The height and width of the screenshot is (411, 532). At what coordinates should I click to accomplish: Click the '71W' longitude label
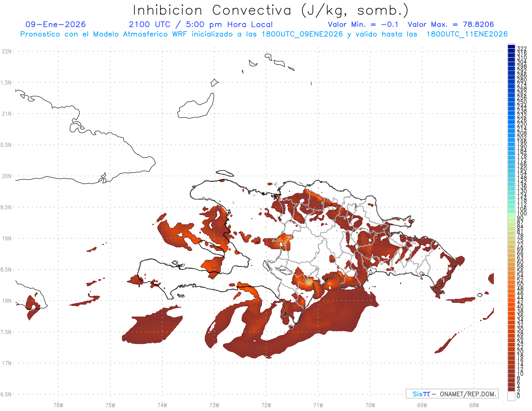318,405
